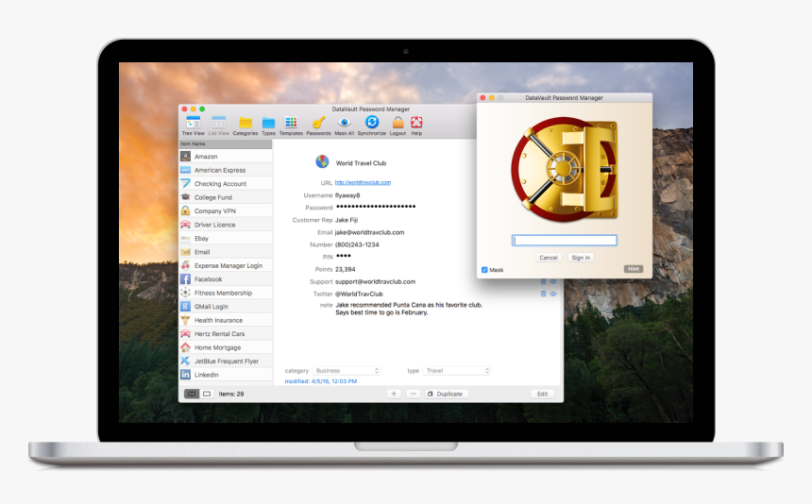Remove item with minus button
Screen dimensions: 812x504
[413, 394]
